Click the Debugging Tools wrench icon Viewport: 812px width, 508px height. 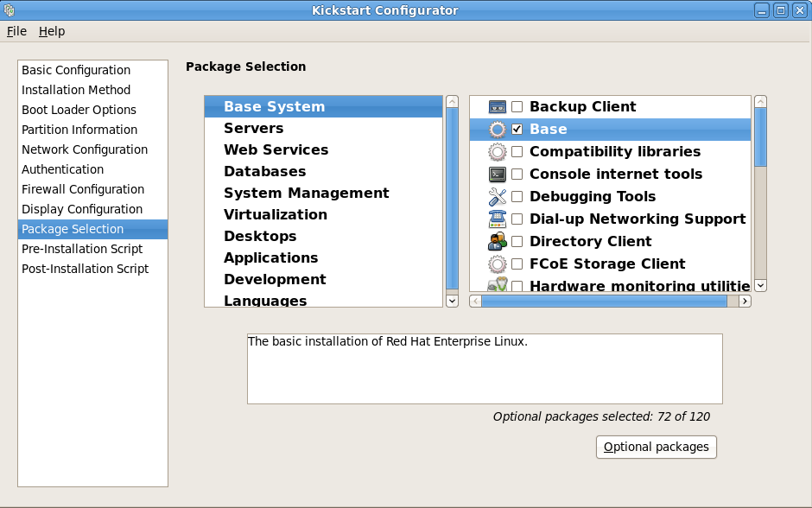click(498, 196)
